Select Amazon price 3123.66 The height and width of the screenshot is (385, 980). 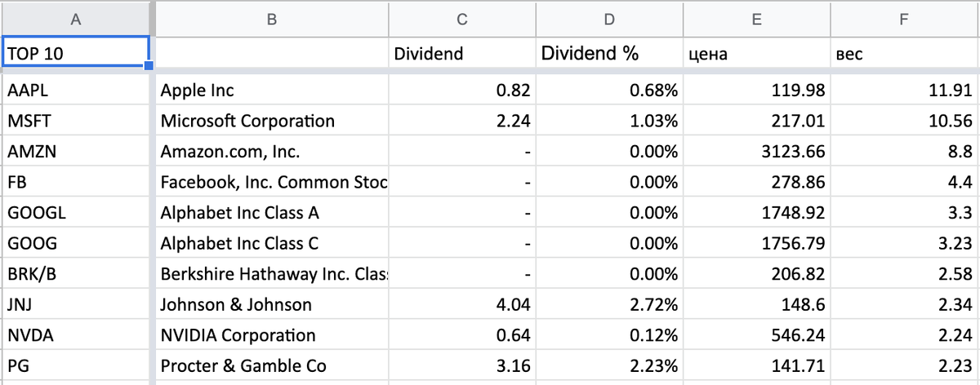point(756,152)
